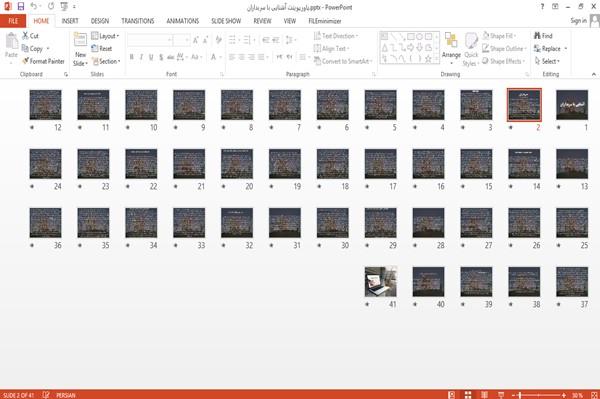Click the Cut scissors button
This screenshot has width=600, height=399.
(30, 36)
